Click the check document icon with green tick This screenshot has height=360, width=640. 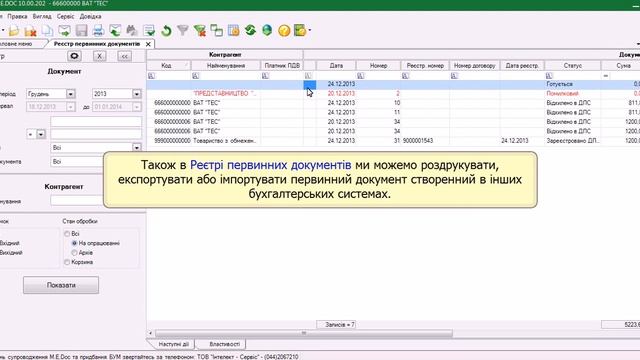tap(149, 31)
